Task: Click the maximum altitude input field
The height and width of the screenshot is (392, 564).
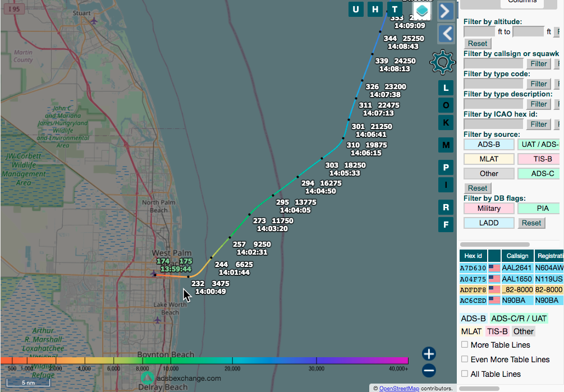Action: [x=529, y=31]
